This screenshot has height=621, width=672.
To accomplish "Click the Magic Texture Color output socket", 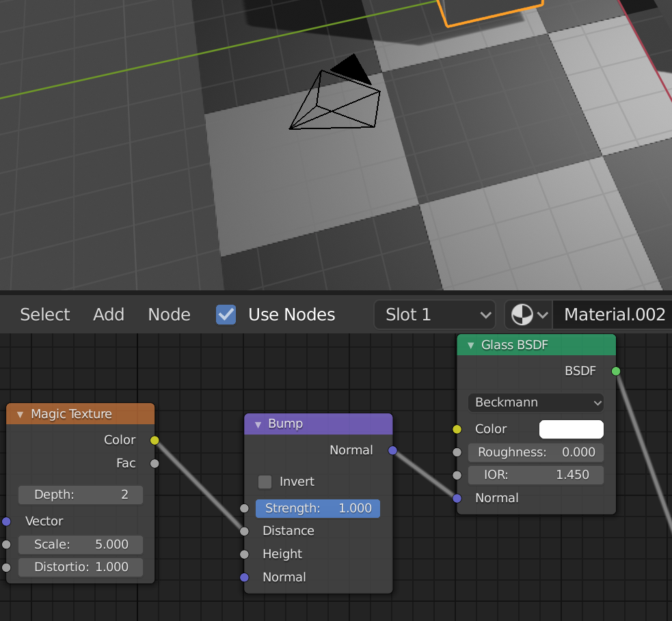I will 154,440.
